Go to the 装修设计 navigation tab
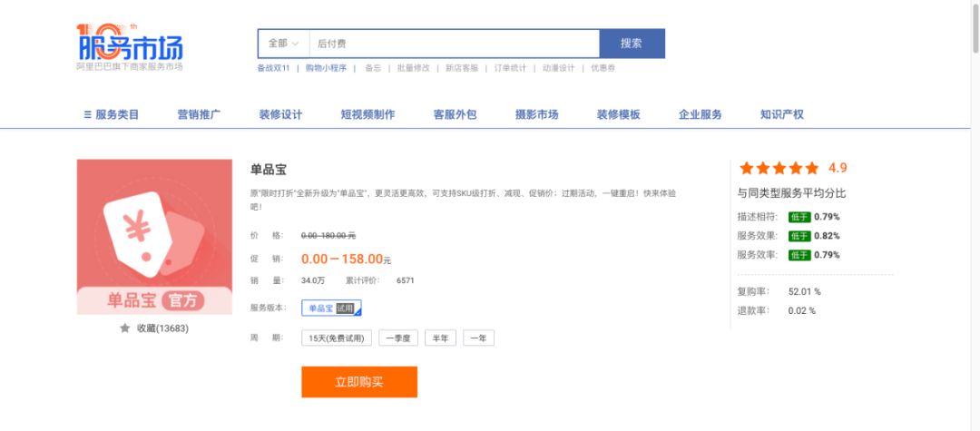980x431 pixels. [x=280, y=114]
